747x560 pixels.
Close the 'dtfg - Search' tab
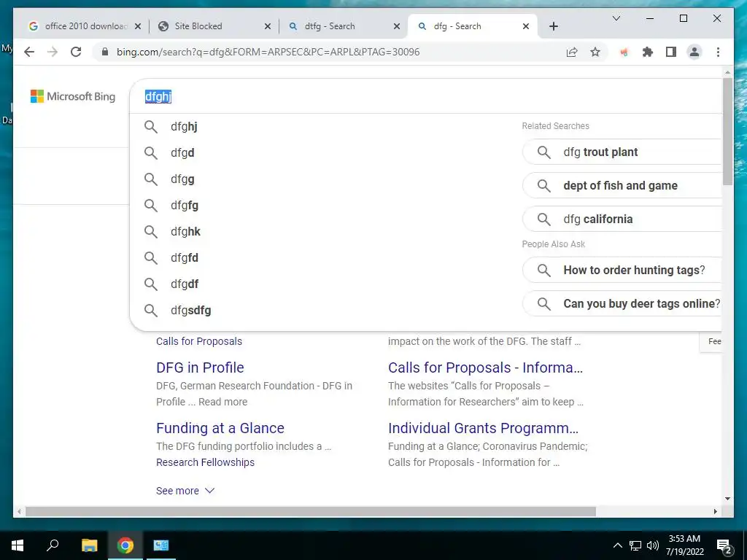[396, 26]
